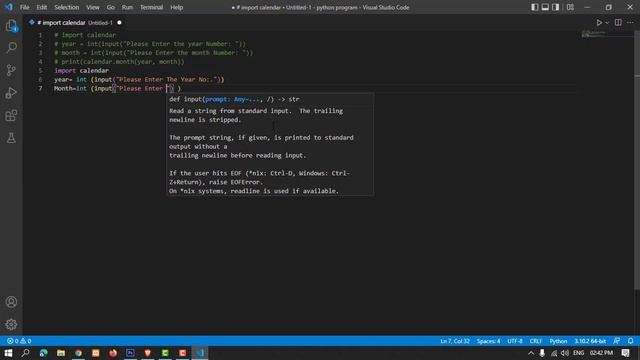Open the Explorer view in activity bar
This screenshot has width=640, height=360.
tap(11, 26)
